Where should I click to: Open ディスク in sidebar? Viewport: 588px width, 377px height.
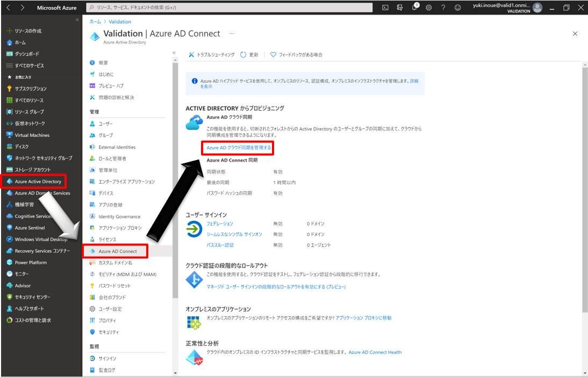pos(18,147)
